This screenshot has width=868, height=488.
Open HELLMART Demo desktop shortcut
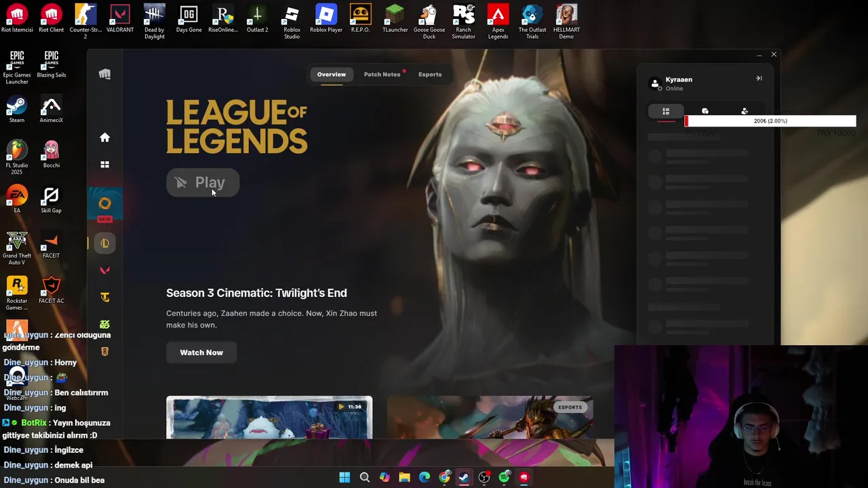[x=566, y=22]
